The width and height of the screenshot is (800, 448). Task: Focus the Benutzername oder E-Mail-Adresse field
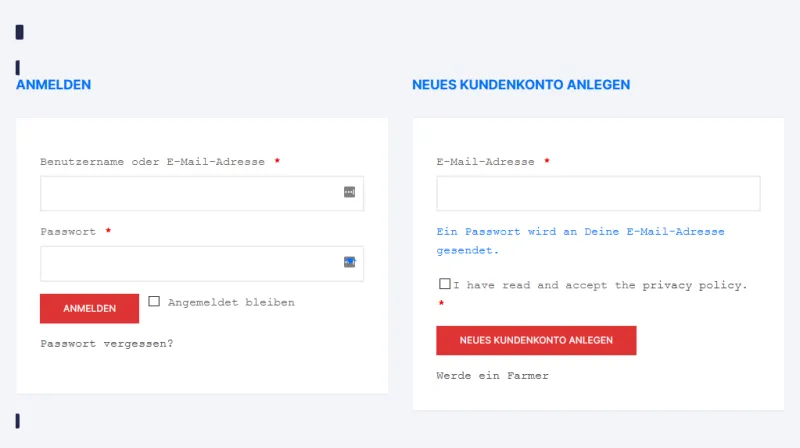(x=202, y=193)
